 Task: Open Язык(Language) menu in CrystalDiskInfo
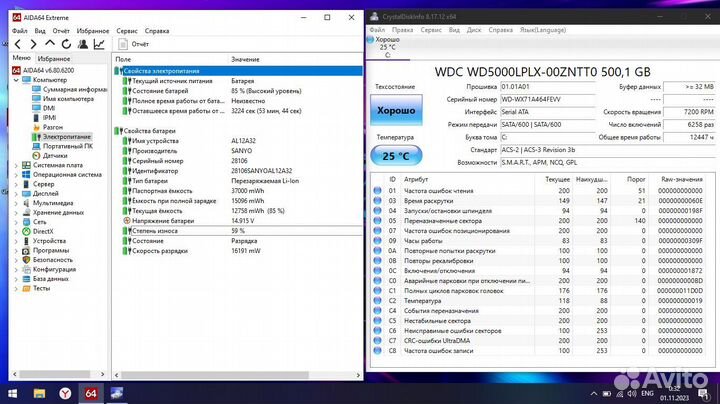(543, 30)
